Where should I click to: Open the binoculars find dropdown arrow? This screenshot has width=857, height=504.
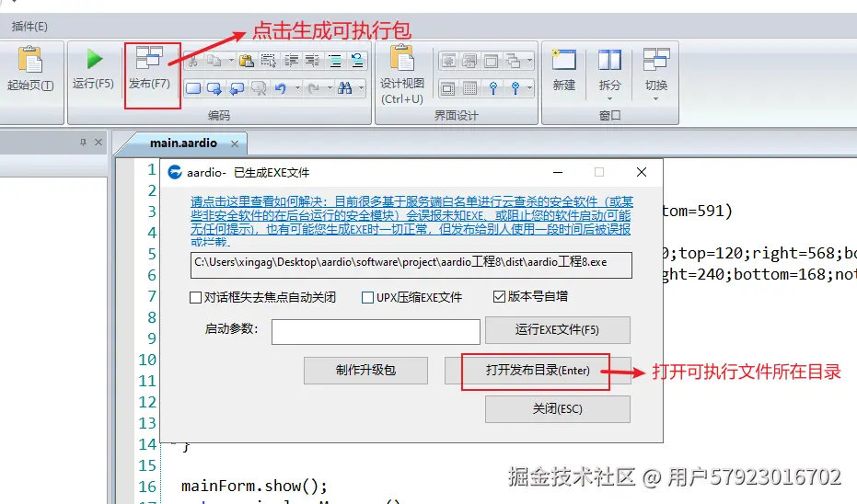tap(361, 88)
